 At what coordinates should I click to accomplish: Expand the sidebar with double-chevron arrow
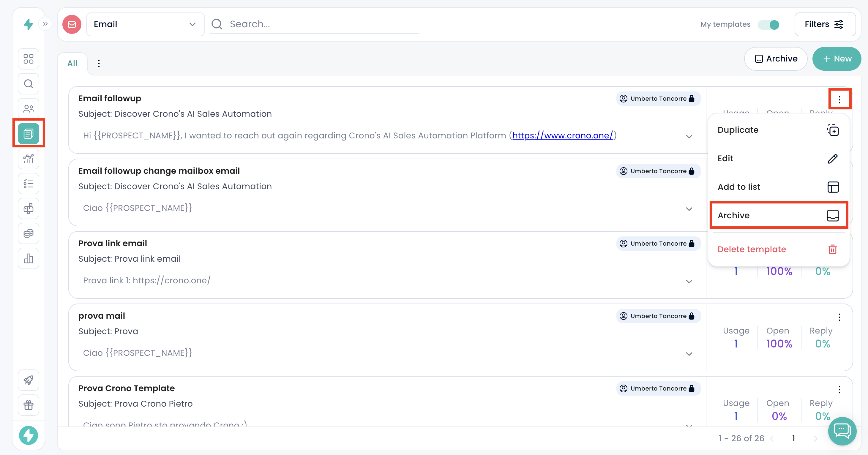[45, 24]
